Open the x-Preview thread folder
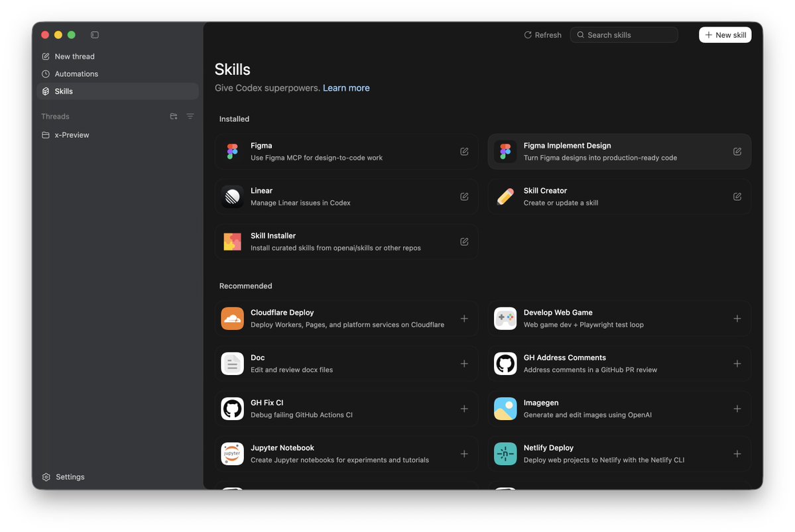 117,134
